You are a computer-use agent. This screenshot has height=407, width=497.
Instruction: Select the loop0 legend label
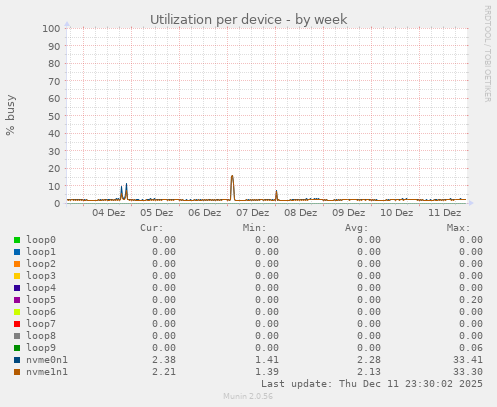coord(41,240)
